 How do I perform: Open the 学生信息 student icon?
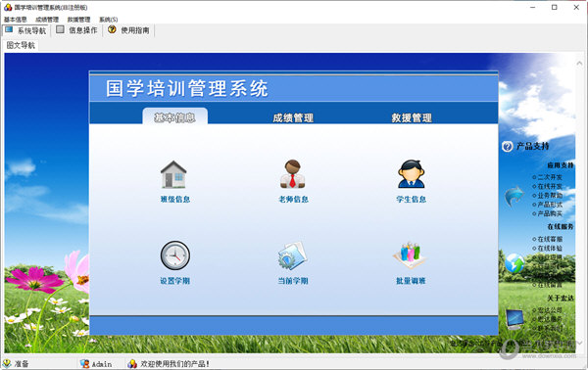point(412,174)
